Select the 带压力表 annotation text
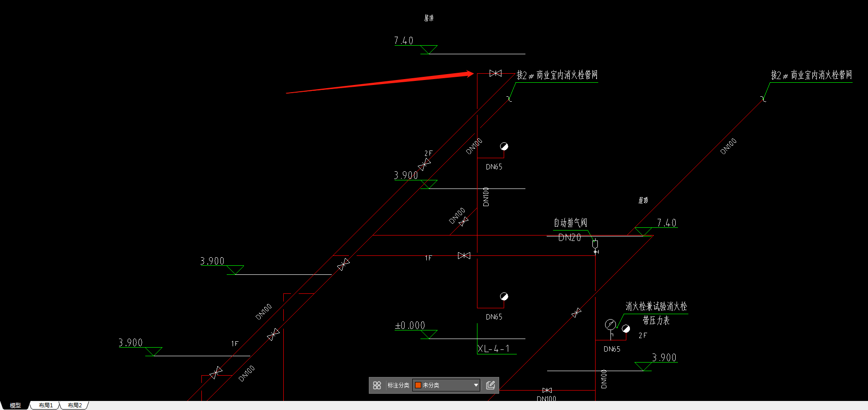The height and width of the screenshot is (410, 868). coord(656,320)
